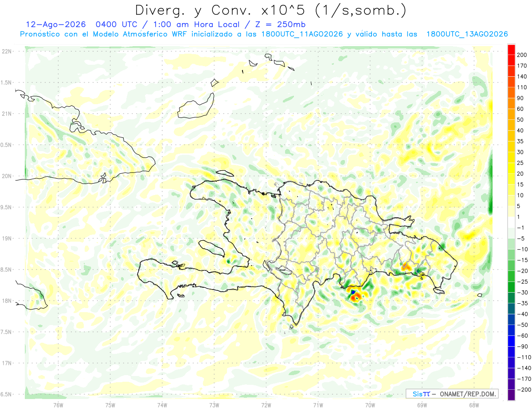Screen dimensions: 532x411
Task: Click the '68W' longitude label
Action: tap(473, 404)
